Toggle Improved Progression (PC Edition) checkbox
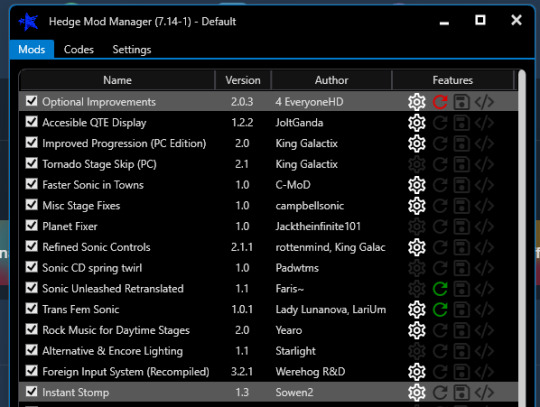540x407 pixels. pyautogui.click(x=31, y=142)
